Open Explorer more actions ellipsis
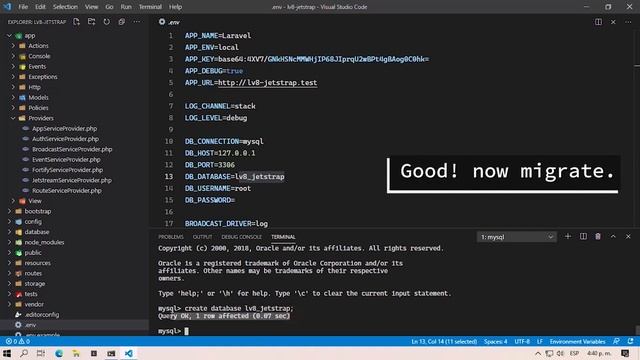640x360 pixels. pos(137,22)
